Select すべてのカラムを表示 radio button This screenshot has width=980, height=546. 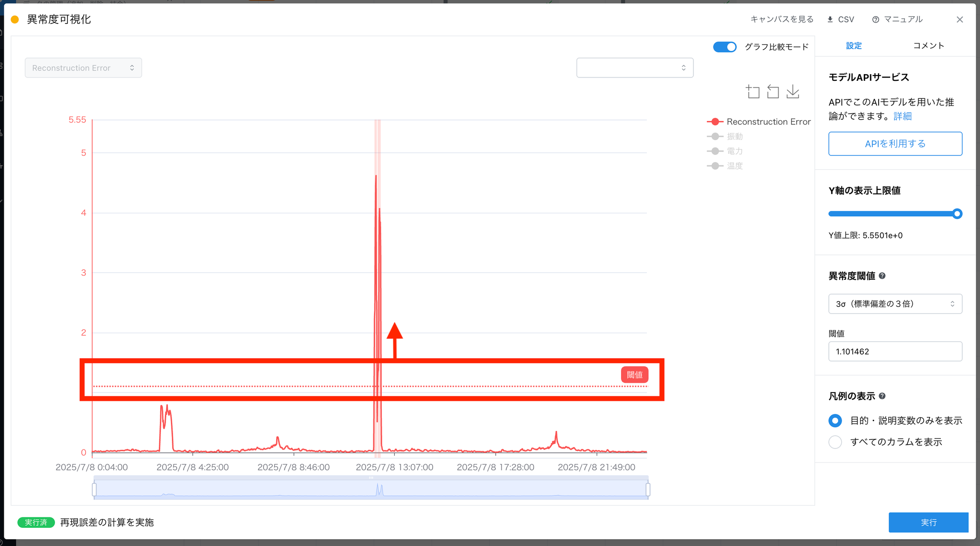(x=835, y=442)
